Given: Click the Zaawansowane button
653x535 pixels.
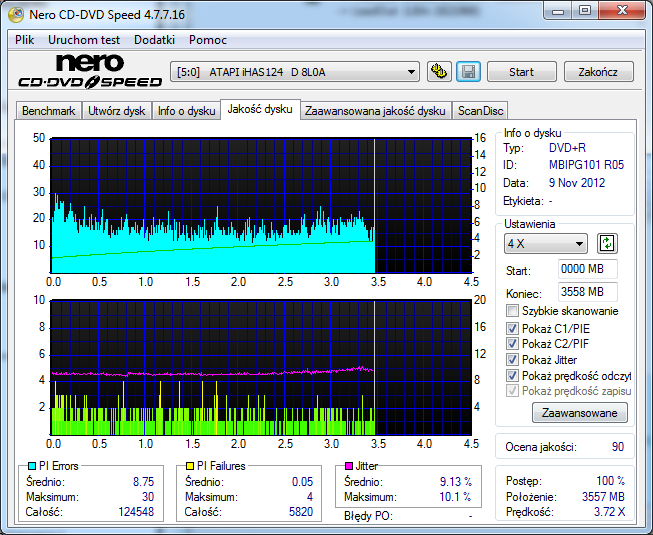Looking at the screenshot, I should [x=580, y=413].
